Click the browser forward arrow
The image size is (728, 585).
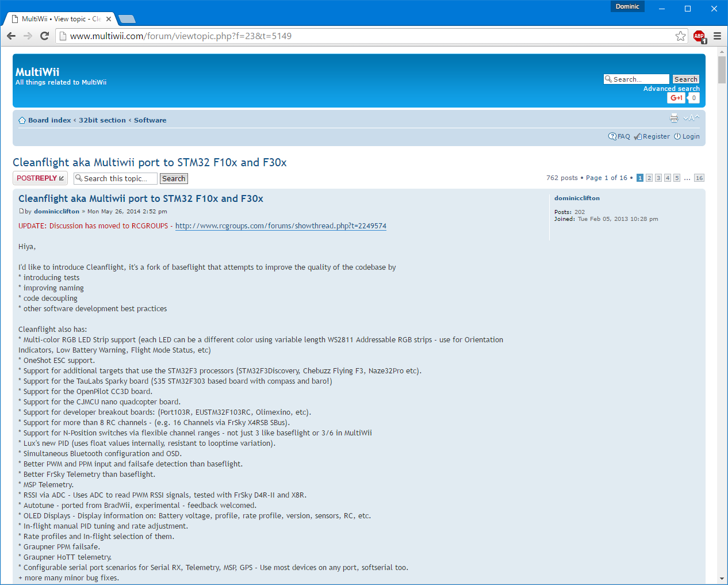coord(28,36)
